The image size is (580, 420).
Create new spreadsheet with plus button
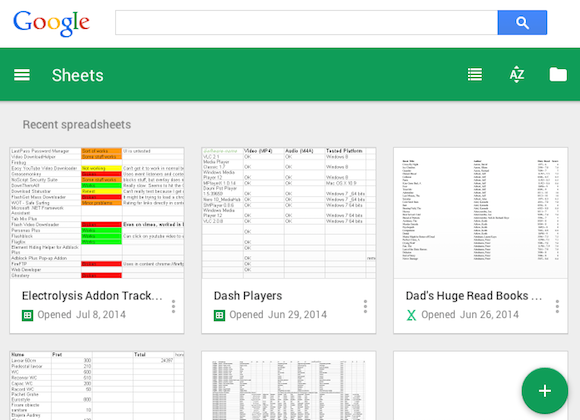point(544,391)
